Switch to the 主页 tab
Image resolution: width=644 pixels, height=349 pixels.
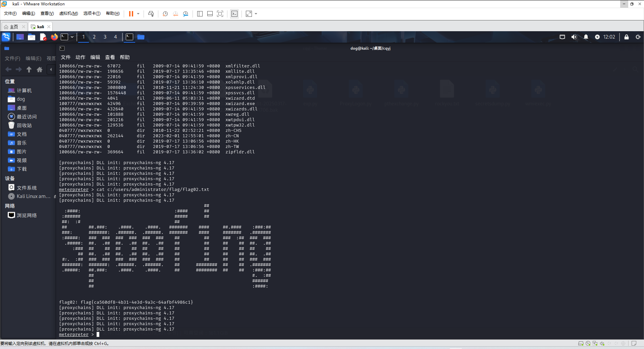[x=14, y=27]
